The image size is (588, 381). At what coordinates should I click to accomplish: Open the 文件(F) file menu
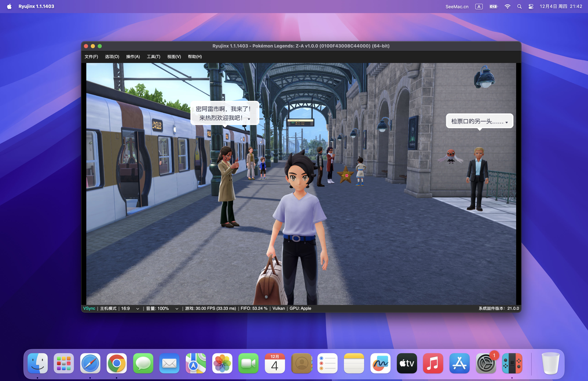click(x=91, y=57)
